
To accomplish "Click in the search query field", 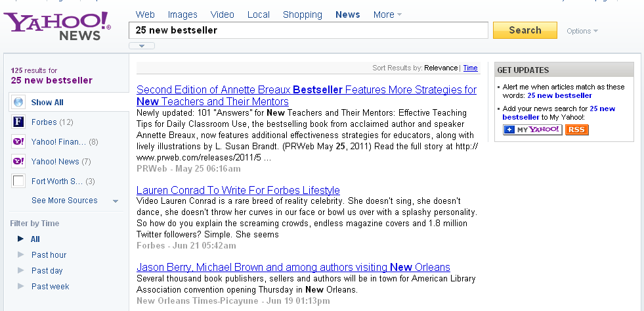I will pos(309,30).
